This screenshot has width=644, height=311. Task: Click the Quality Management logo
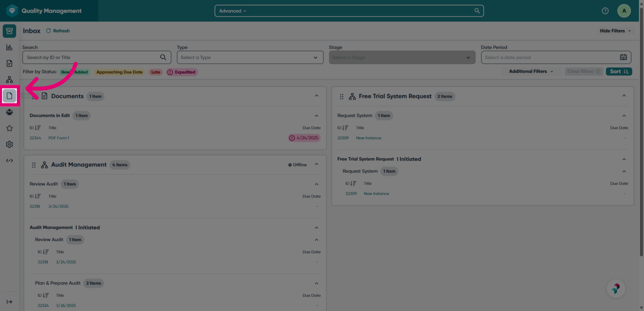[12, 11]
